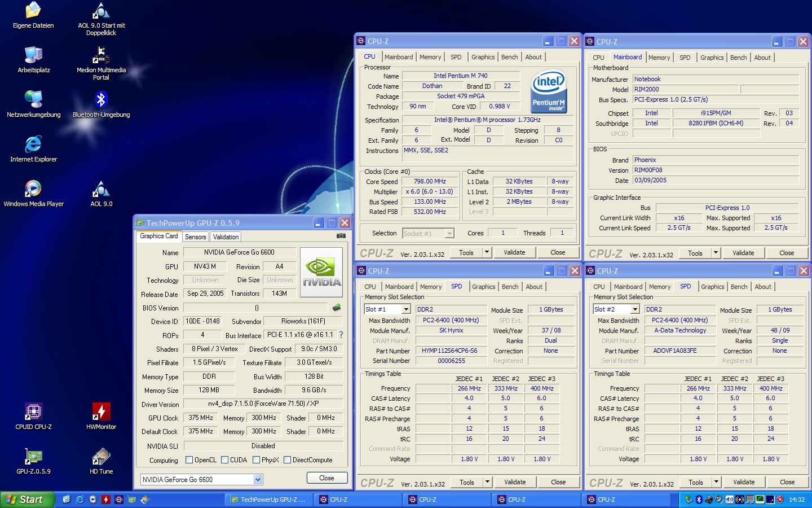Open the Slot #1 memory slot dropdown
Screen dimensions: 812x508
coord(405,309)
